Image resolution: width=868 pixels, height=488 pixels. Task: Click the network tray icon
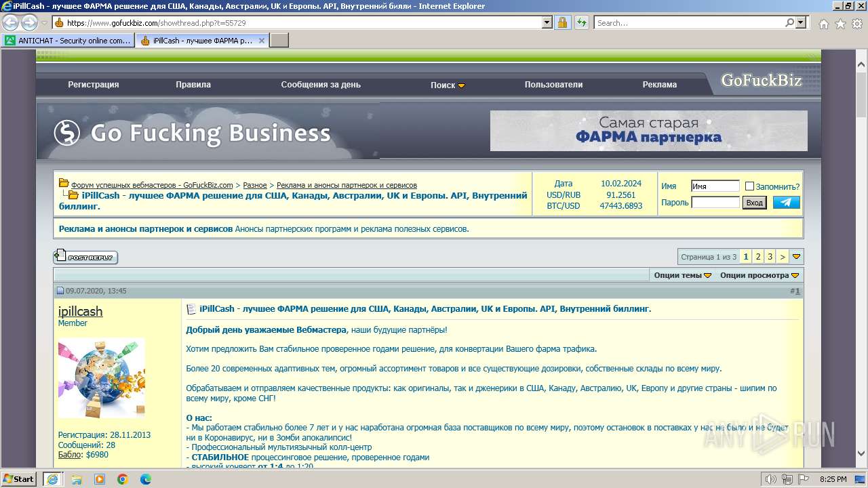pyautogui.click(x=787, y=479)
